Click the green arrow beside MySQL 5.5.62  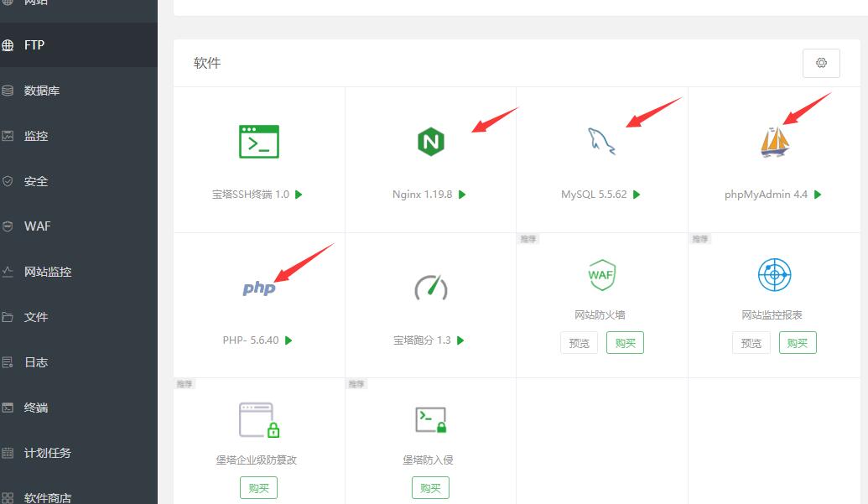tap(637, 195)
